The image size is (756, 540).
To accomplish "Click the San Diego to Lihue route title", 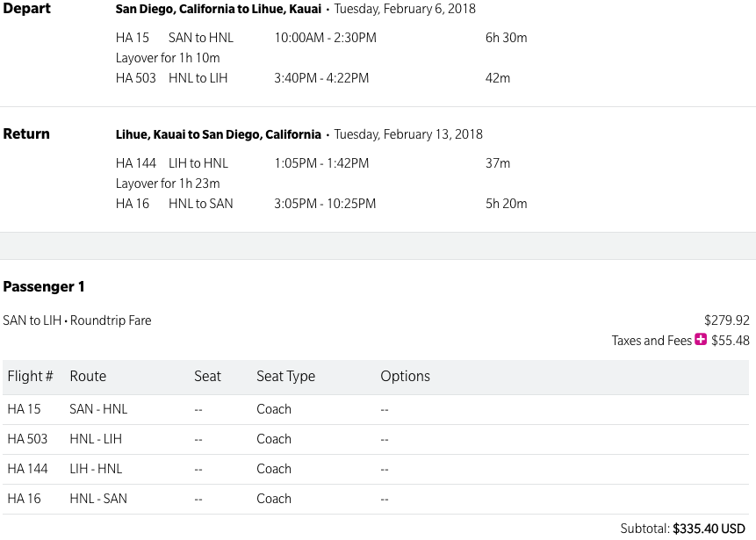I will pos(219,10).
